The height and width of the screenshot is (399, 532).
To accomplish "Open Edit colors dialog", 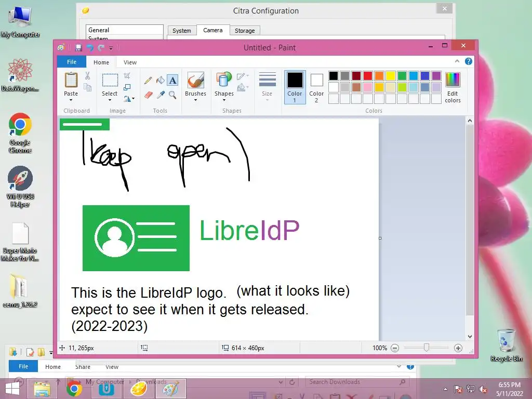I will (x=453, y=87).
